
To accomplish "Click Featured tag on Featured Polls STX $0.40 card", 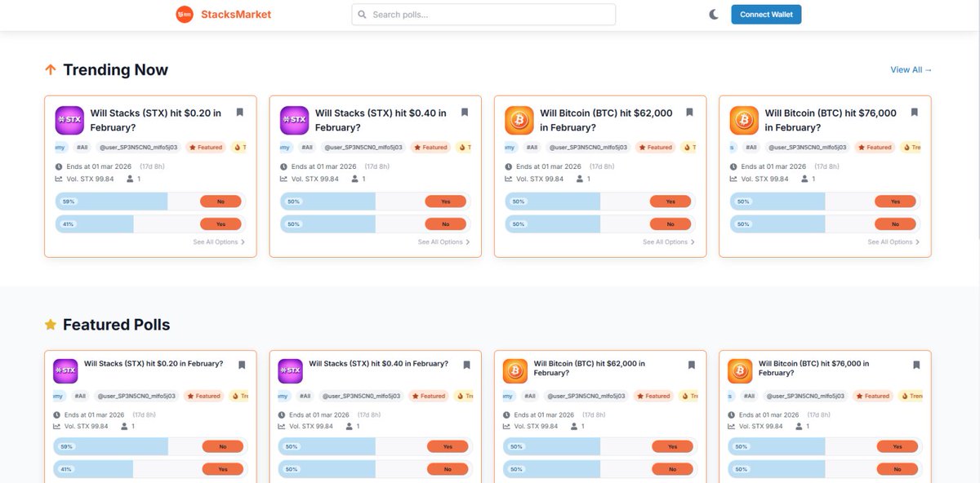I will [x=429, y=396].
